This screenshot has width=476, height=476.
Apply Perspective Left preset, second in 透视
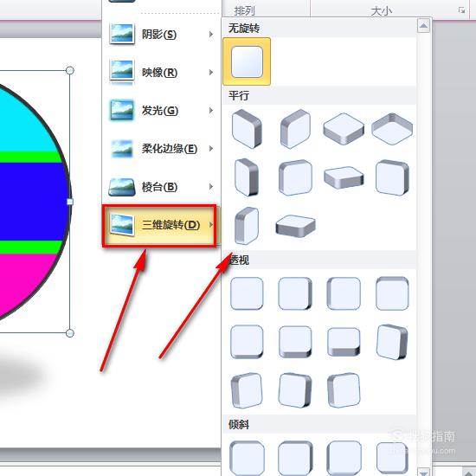coord(295,293)
